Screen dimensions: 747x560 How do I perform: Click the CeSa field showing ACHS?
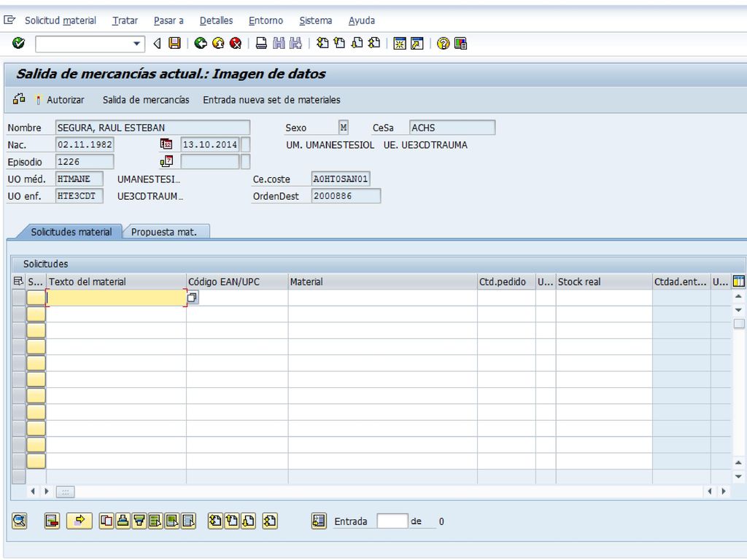(x=452, y=127)
